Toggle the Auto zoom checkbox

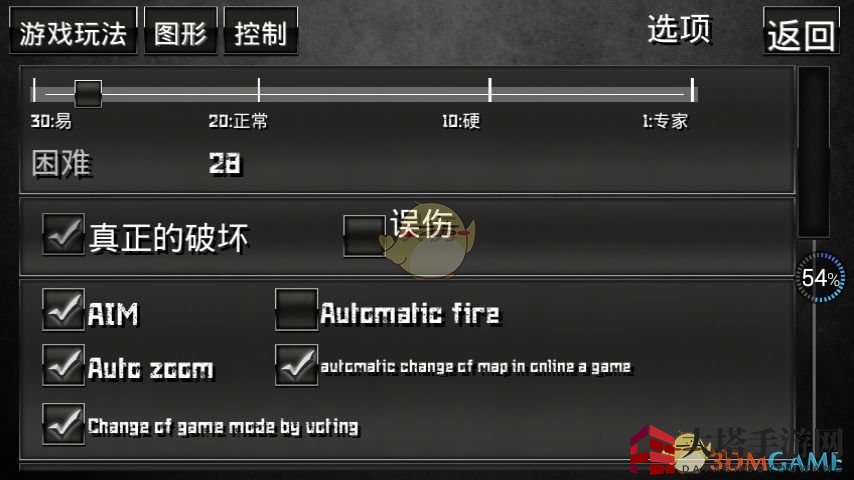tap(64, 365)
